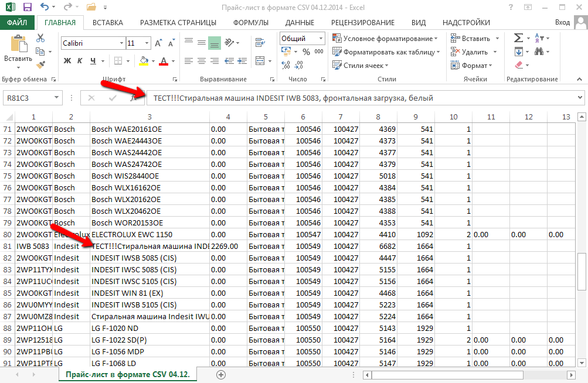Image resolution: width=588 pixels, height=383 pixels.
Task: Toggle bottom vertical alignment
Action: click(x=215, y=43)
